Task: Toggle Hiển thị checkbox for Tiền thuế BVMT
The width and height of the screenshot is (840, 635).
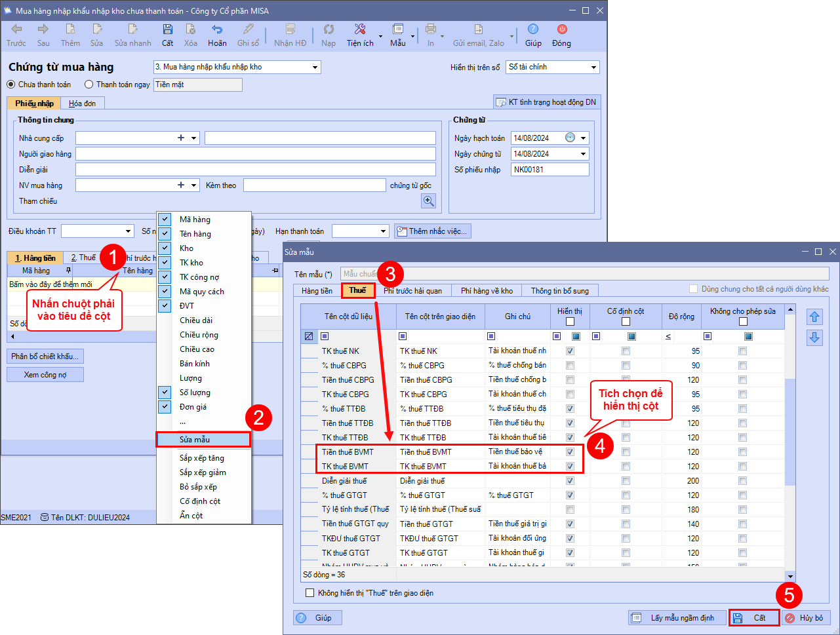Action: pyautogui.click(x=570, y=452)
